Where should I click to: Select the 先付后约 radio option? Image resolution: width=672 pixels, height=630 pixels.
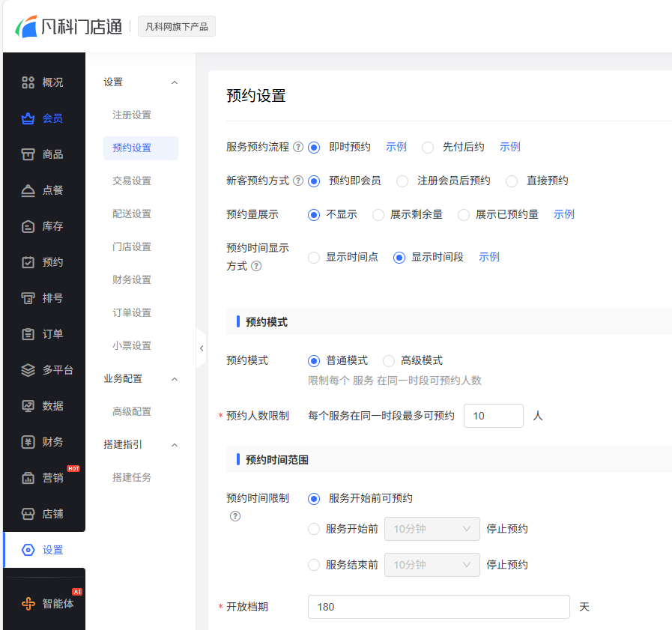tap(428, 148)
